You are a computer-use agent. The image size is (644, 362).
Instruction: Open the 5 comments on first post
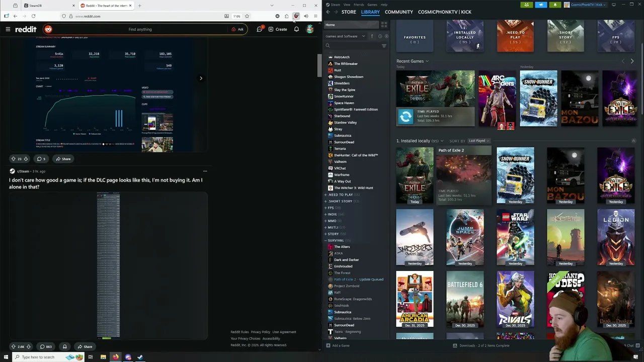pyautogui.click(x=41, y=159)
